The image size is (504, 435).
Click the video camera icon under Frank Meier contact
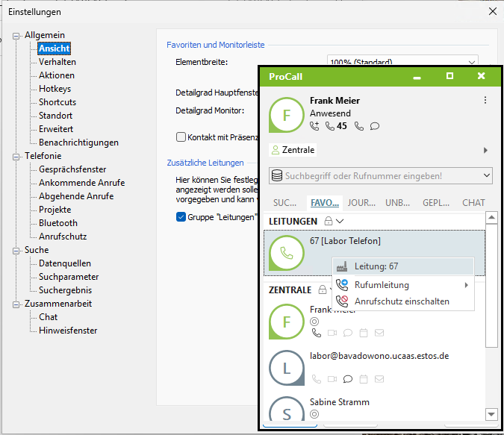point(332,333)
